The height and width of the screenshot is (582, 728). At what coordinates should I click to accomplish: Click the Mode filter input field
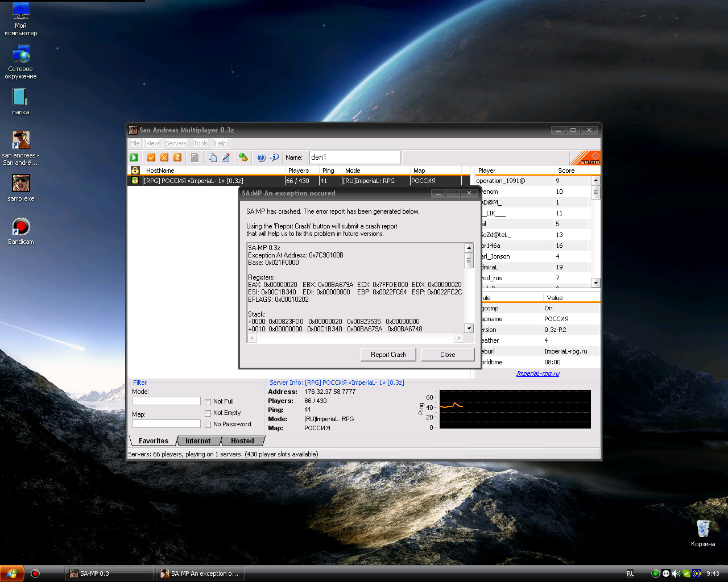(x=166, y=401)
